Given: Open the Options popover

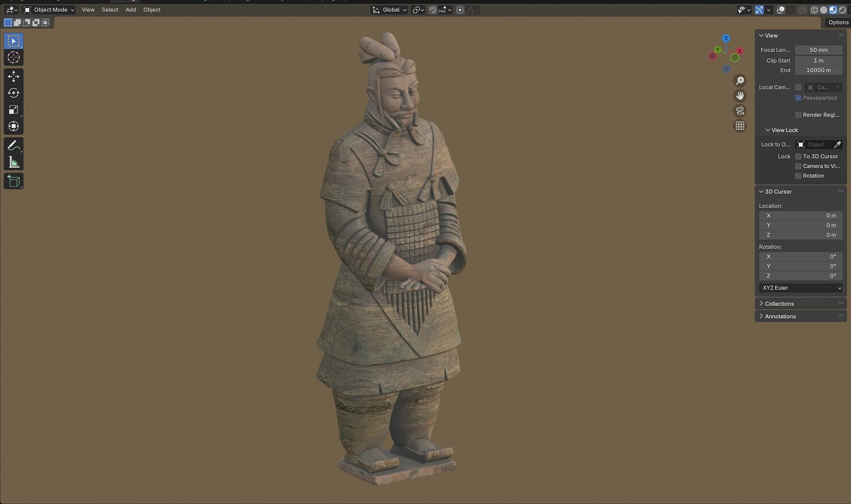Looking at the screenshot, I should coord(838,23).
